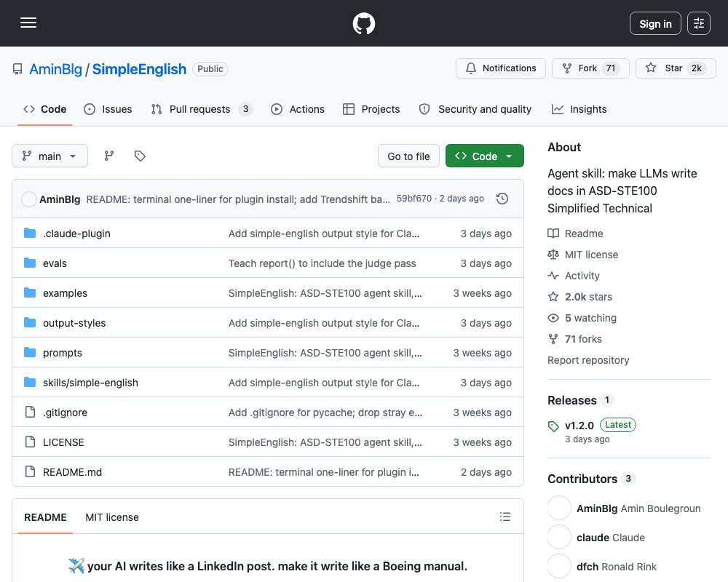This screenshot has width=728, height=582.
Task: Open contributor dfch Ronald Rink
Action: tap(617, 567)
